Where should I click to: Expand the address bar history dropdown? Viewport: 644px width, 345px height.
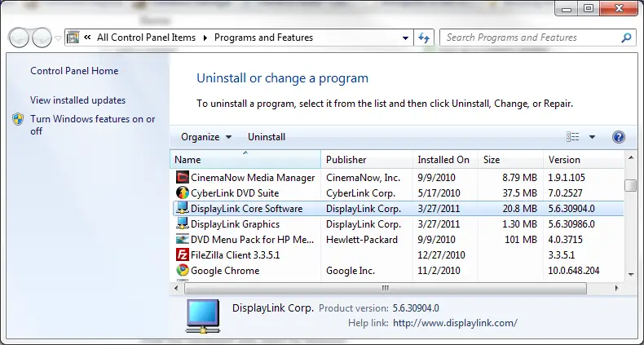click(405, 38)
